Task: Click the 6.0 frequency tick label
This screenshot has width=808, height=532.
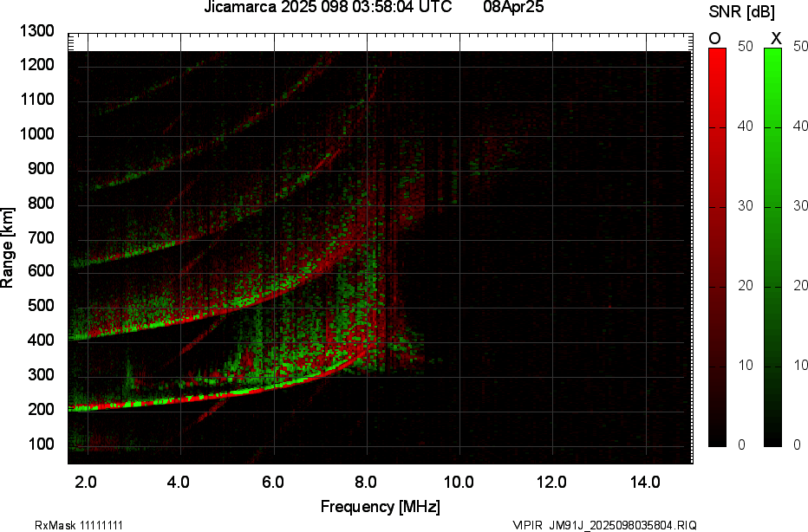Action: click(272, 483)
